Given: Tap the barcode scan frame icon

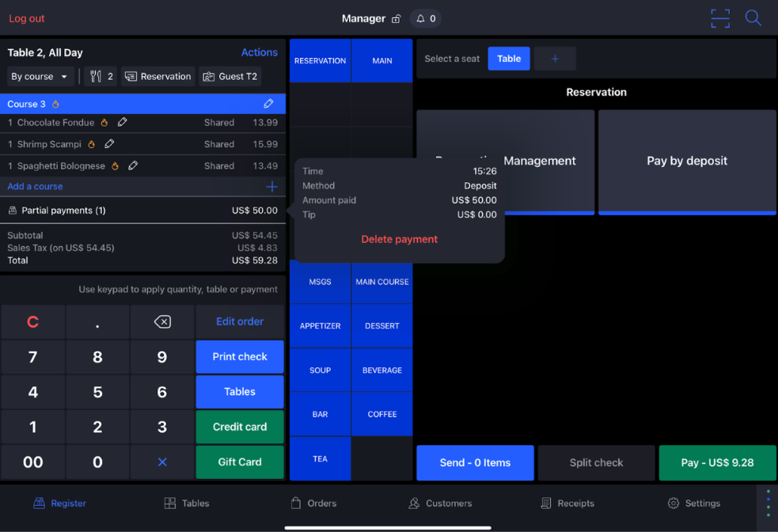Looking at the screenshot, I should click(719, 18).
